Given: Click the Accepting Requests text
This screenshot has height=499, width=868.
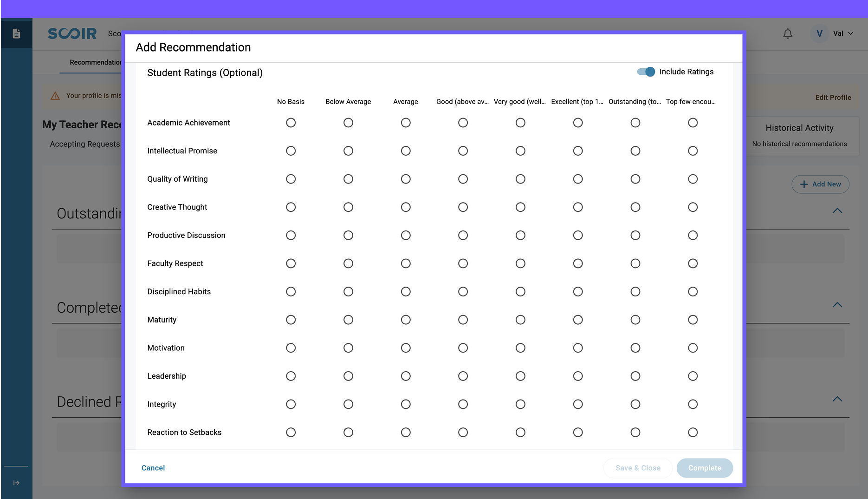Looking at the screenshot, I should pyautogui.click(x=85, y=144).
